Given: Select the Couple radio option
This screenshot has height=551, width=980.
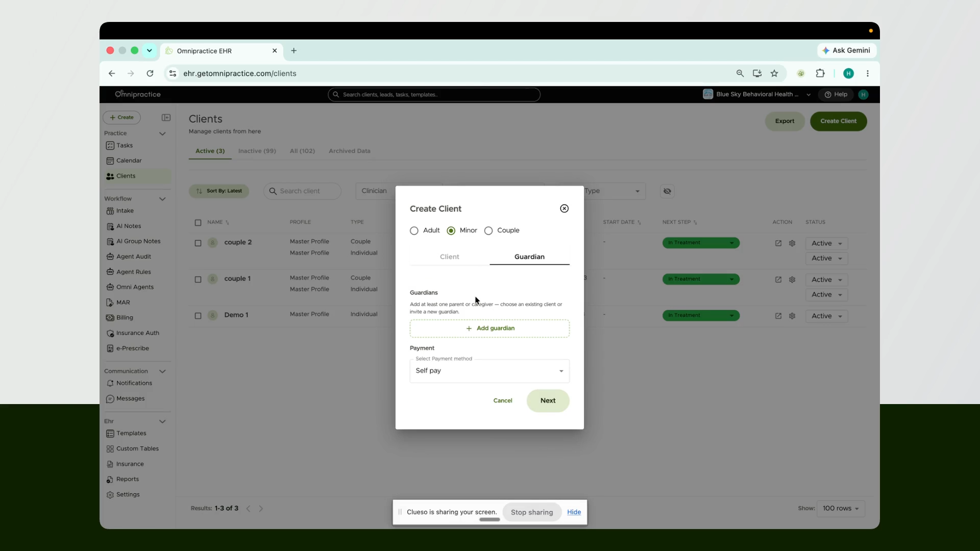Looking at the screenshot, I should pos(488,231).
